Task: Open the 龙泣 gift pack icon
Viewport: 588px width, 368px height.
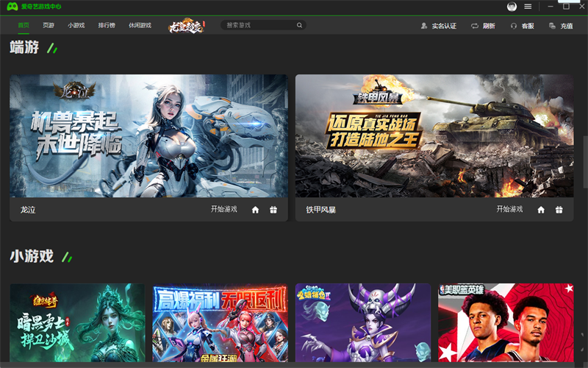Action: point(273,210)
